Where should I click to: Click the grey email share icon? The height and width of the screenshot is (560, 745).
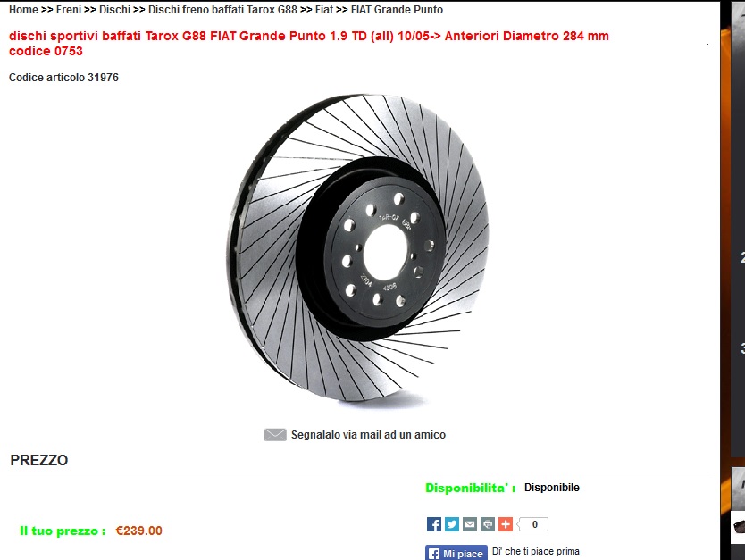coord(470,524)
